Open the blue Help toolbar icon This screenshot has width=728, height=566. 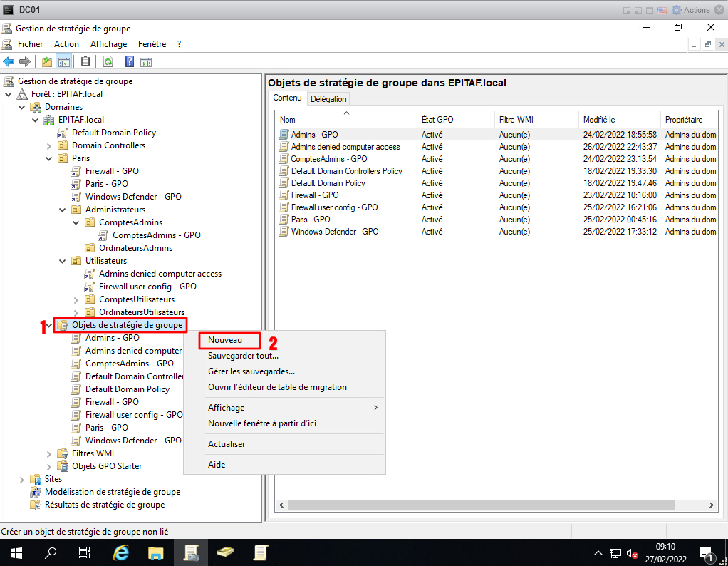coord(130,61)
